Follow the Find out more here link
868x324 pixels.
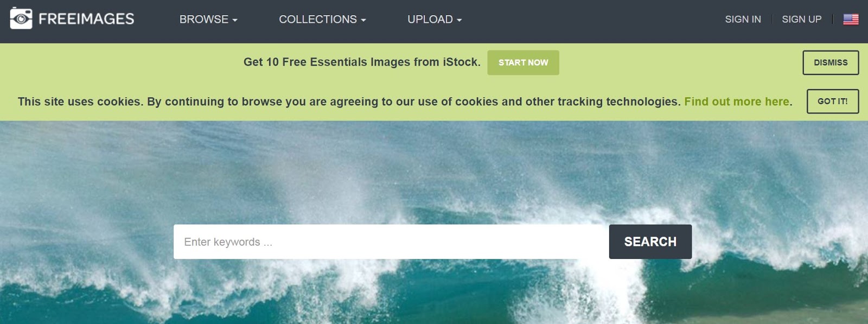(x=737, y=101)
